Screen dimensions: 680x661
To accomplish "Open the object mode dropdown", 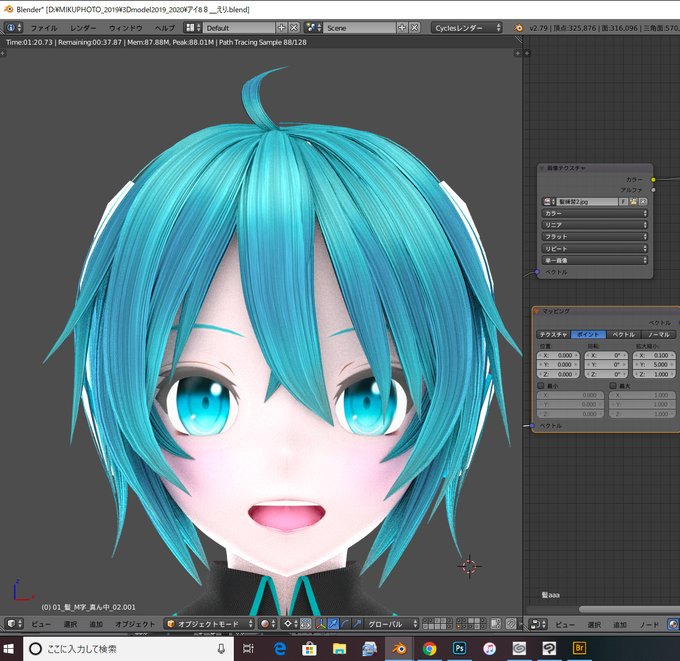I will (x=209, y=624).
